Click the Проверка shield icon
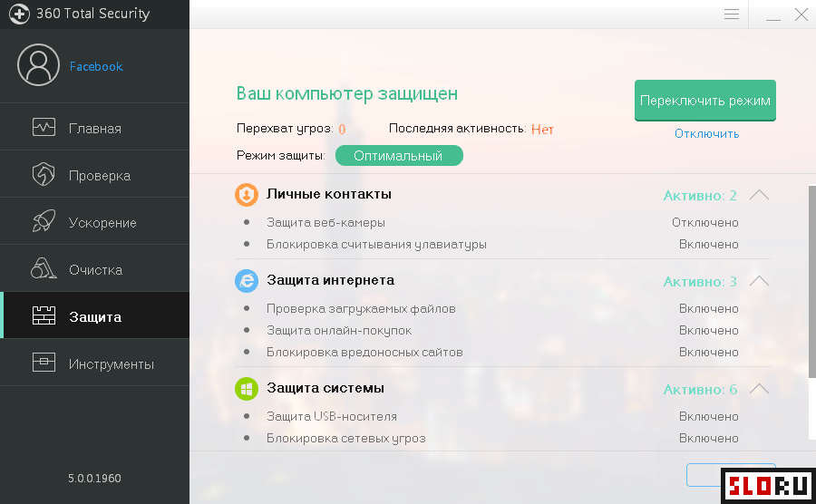This screenshot has height=504, width=816. click(x=44, y=174)
